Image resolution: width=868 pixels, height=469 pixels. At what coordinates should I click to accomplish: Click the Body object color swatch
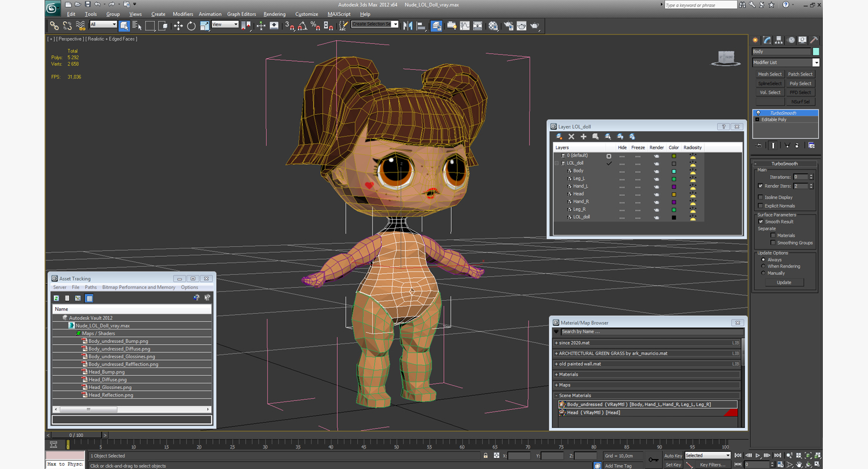[x=816, y=52]
